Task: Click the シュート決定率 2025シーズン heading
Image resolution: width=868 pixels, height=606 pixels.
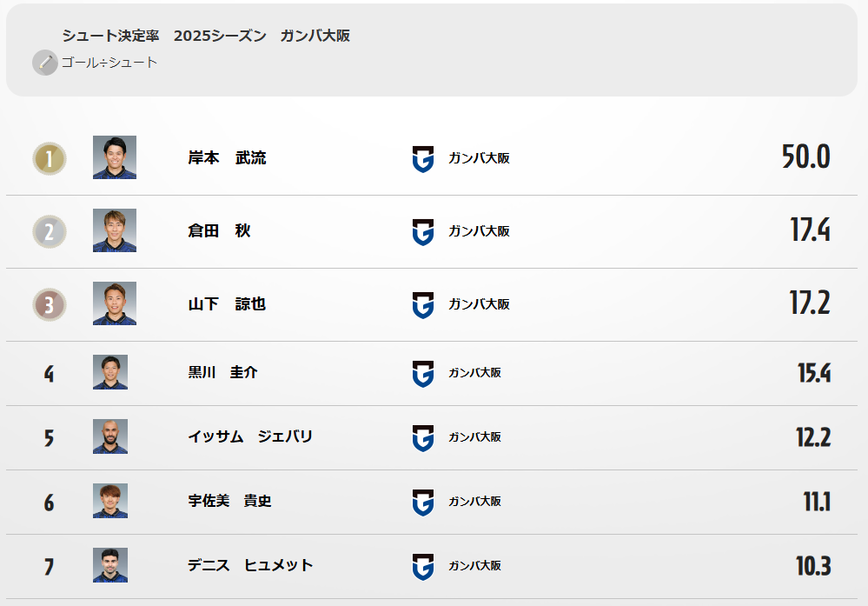Action: (206, 36)
